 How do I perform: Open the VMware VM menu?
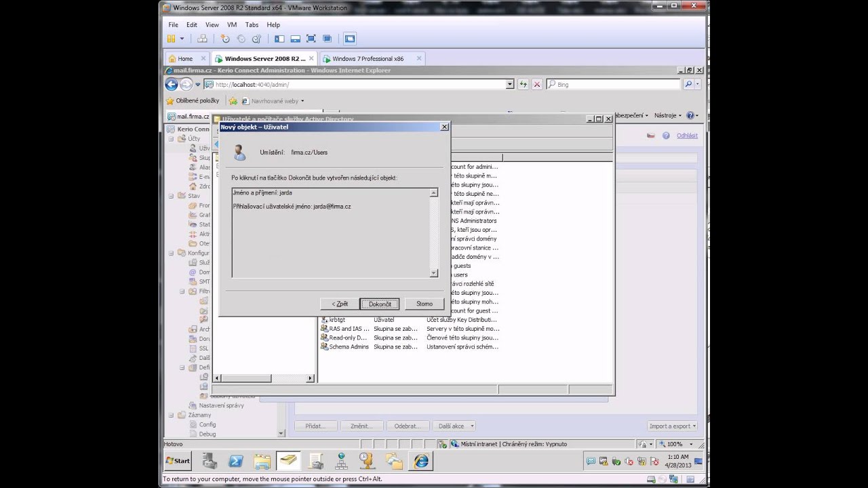(x=232, y=24)
